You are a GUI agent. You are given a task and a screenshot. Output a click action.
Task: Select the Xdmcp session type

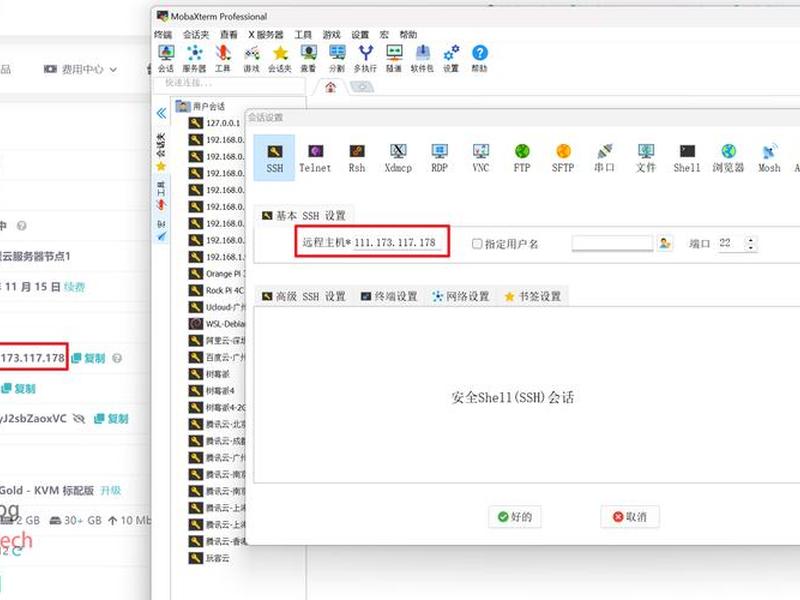[x=398, y=158]
